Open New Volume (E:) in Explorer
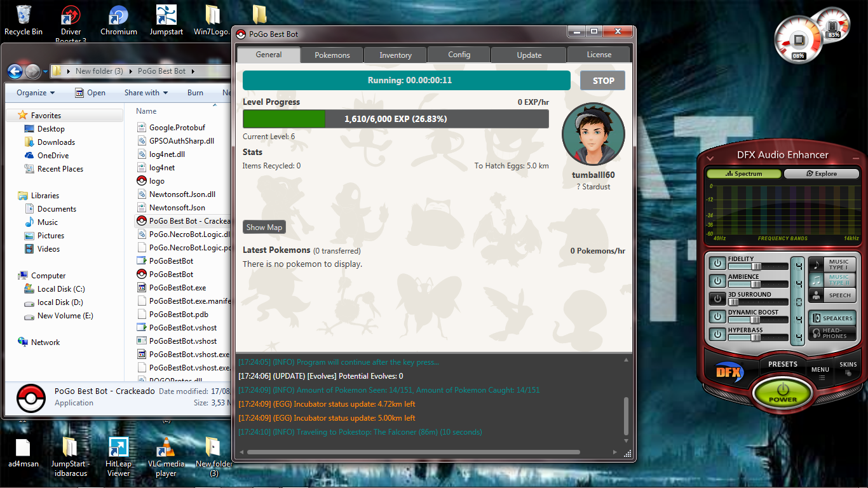868x488 pixels. (x=65, y=316)
